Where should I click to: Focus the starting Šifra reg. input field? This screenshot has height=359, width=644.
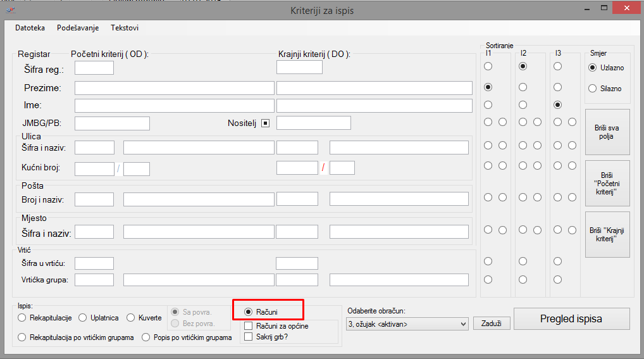click(94, 68)
